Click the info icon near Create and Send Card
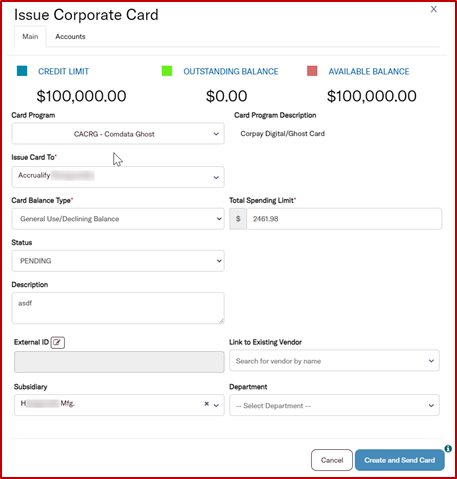 [448, 449]
